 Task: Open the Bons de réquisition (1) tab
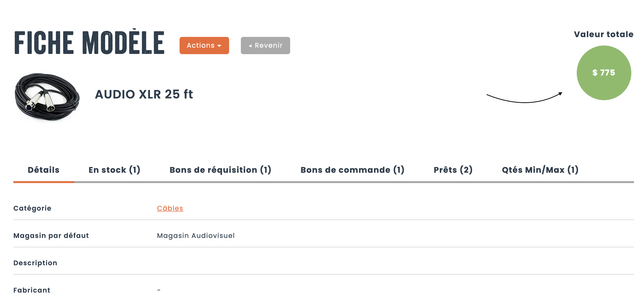(x=220, y=170)
